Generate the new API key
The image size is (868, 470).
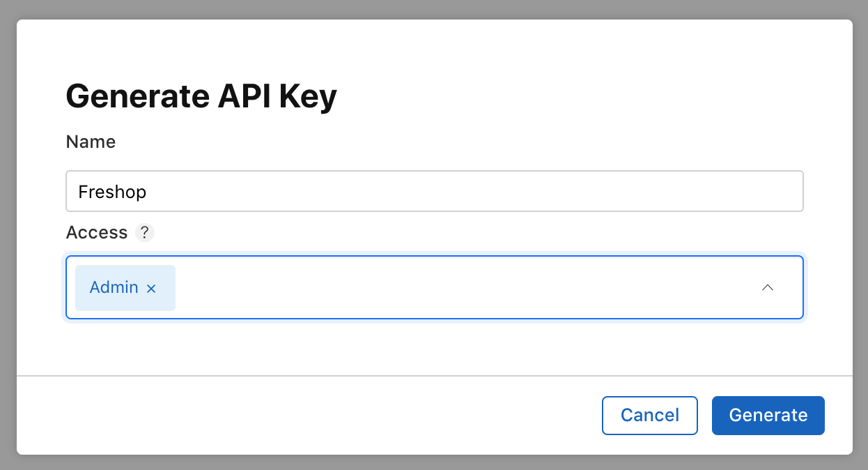[768, 416]
